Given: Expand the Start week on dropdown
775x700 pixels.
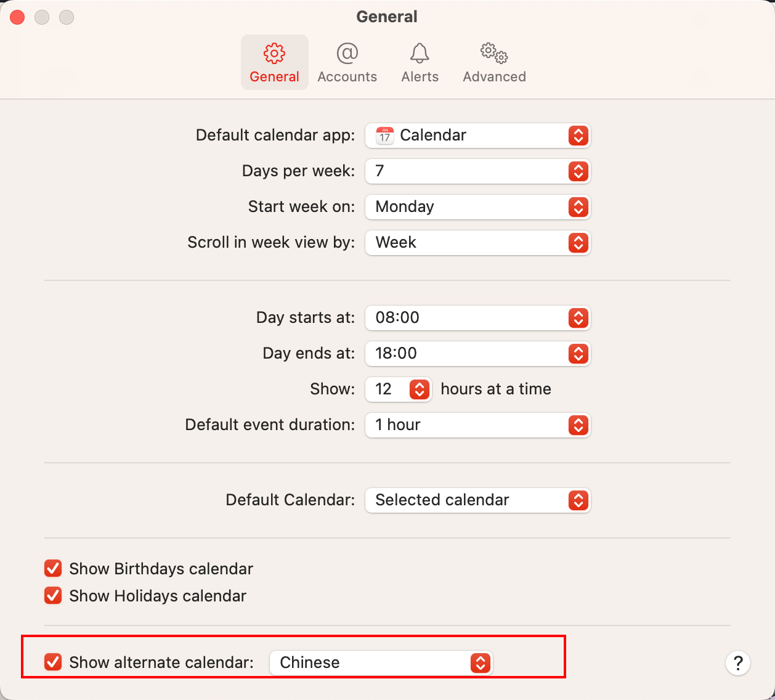Looking at the screenshot, I should click(x=477, y=207).
